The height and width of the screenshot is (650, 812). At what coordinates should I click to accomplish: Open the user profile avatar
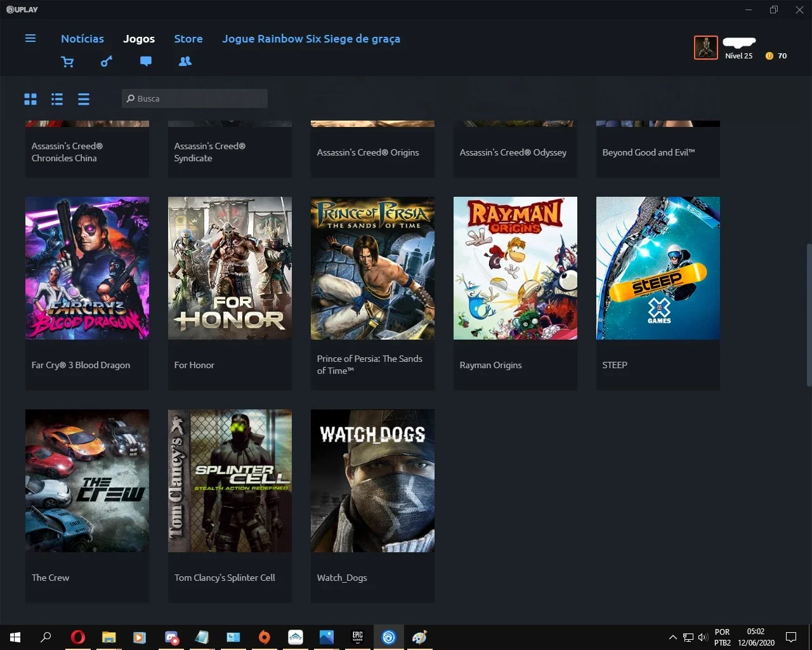tap(706, 48)
